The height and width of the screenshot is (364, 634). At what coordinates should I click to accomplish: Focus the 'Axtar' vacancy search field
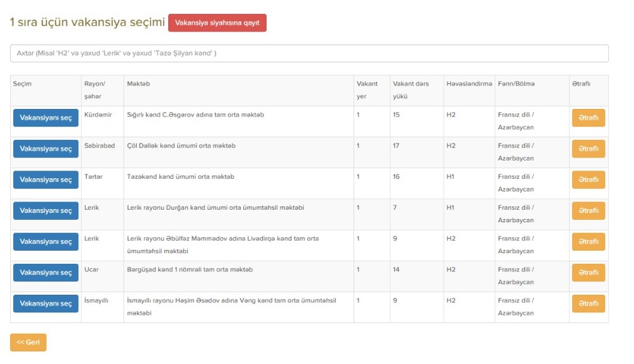tap(309, 54)
